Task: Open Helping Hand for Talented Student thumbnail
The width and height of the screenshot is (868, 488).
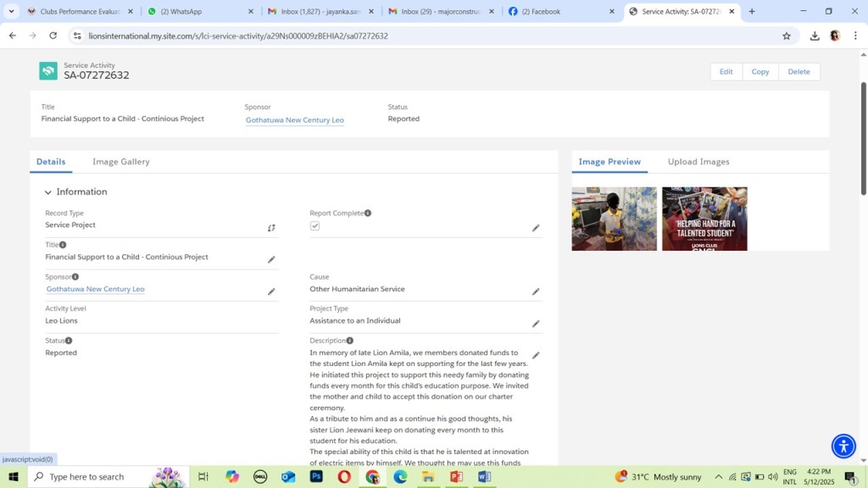Action: [704, 219]
